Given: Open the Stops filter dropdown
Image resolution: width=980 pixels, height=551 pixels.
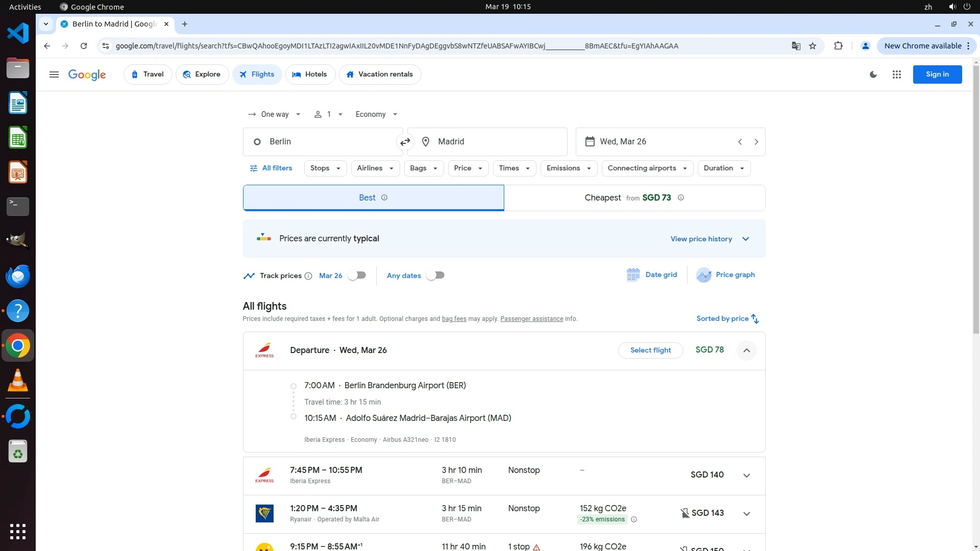Looking at the screenshot, I should pos(325,168).
